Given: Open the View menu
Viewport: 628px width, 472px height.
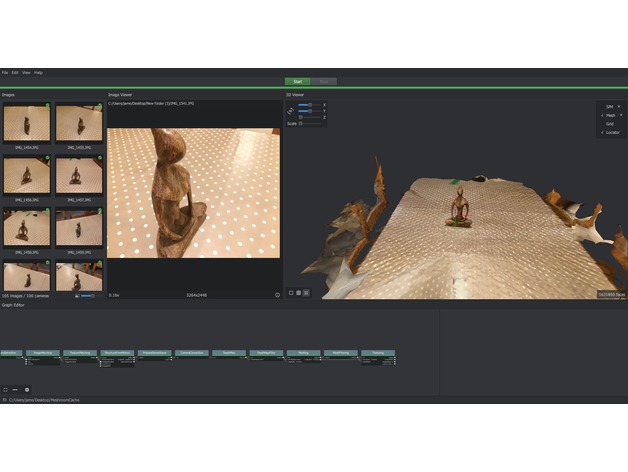Looking at the screenshot, I should coord(26,72).
